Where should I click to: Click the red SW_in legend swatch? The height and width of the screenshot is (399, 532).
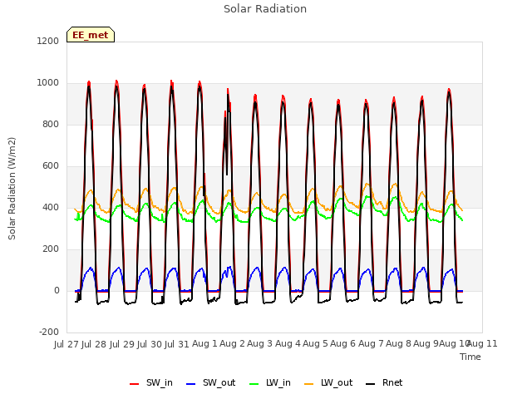point(135,384)
